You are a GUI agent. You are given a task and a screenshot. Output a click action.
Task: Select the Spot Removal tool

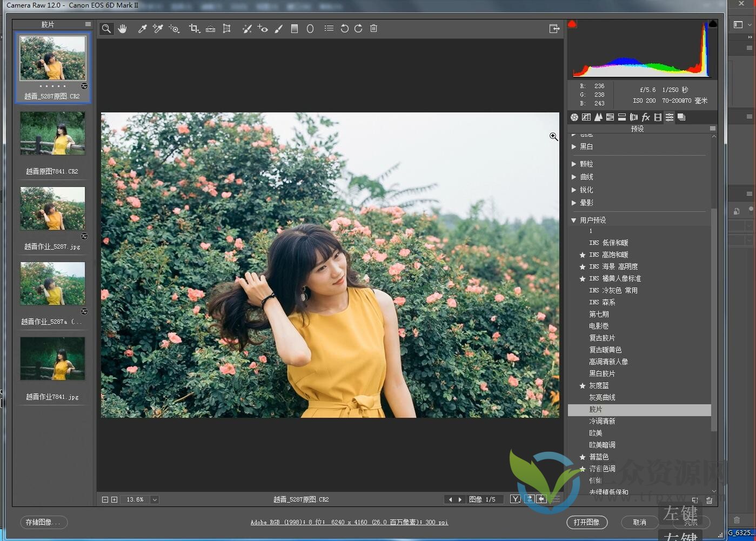[247, 28]
